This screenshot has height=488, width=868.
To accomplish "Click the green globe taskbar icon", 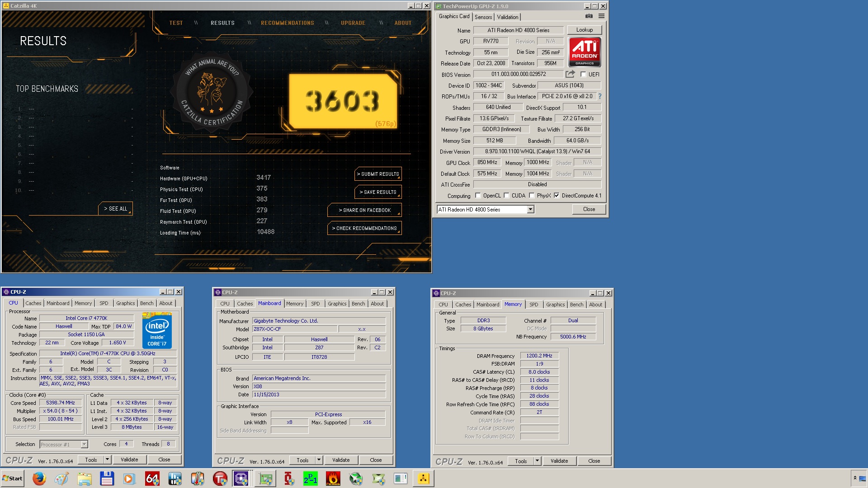I will tap(356, 478).
